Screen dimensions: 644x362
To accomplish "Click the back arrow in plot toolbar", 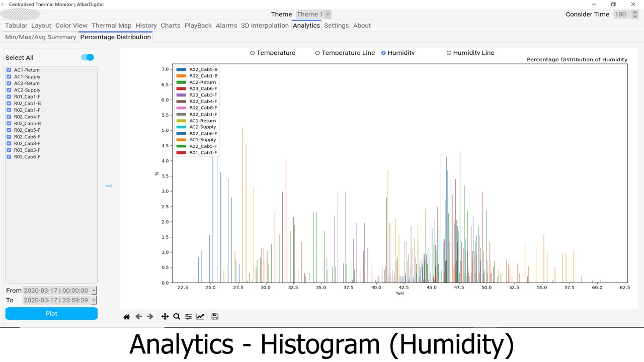I will pos(139,317).
